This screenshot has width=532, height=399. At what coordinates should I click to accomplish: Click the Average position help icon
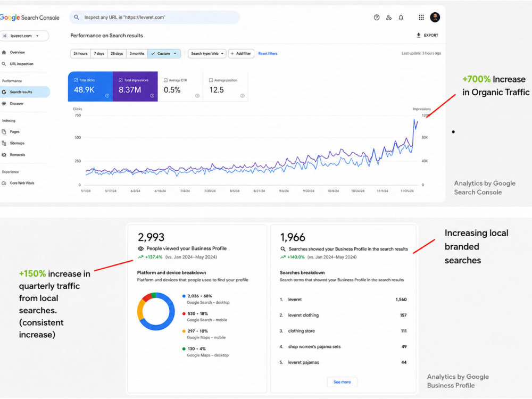point(243,96)
